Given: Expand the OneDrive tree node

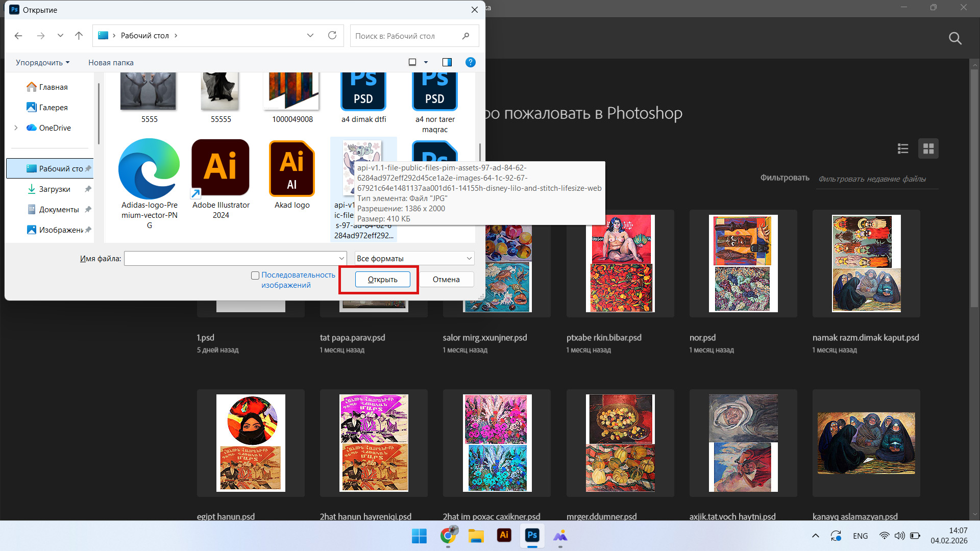Looking at the screenshot, I should pyautogui.click(x=16, y=128).
